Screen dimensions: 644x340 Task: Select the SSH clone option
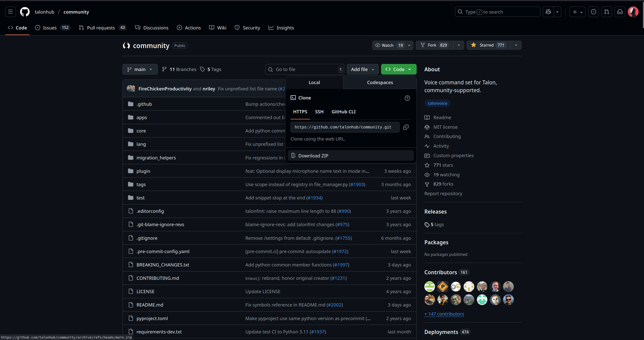click(x=319, y=112)
